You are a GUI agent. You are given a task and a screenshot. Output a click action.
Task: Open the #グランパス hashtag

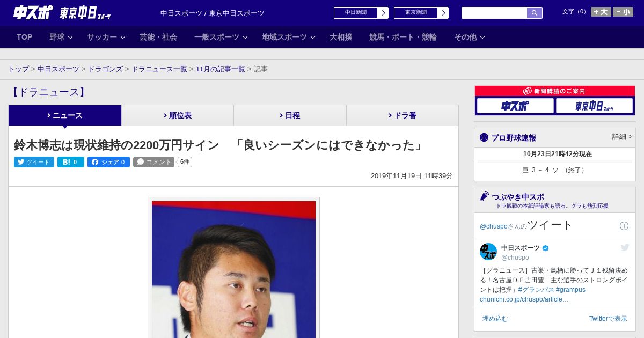[536, 290]
